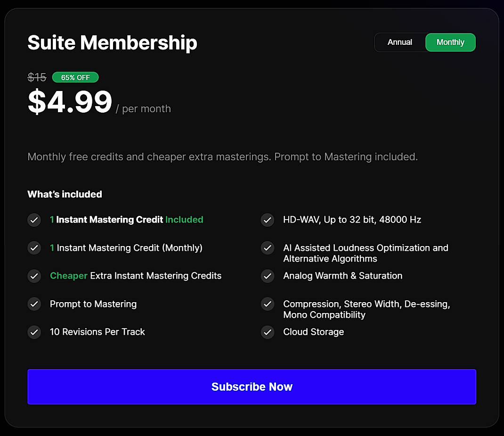Click the '/ per month' label
The image size is (504, 436).
pyautogui.click(x=143, y=109)
